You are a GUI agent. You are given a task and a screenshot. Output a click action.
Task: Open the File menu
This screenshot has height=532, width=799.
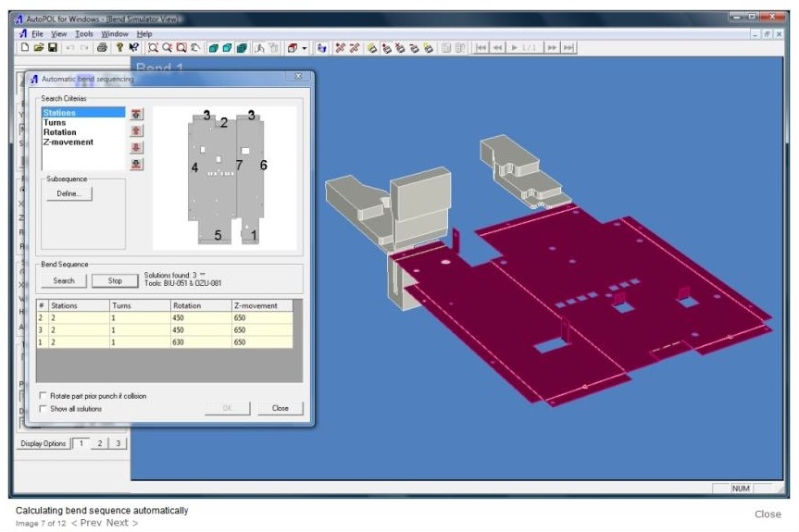[x=37, y=33]
